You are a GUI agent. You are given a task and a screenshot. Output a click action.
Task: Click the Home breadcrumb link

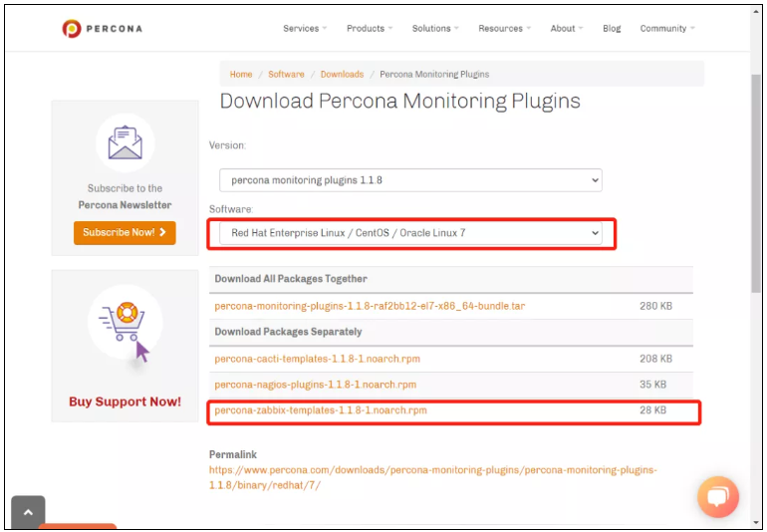pyautogui.click(x=241, y=75)
